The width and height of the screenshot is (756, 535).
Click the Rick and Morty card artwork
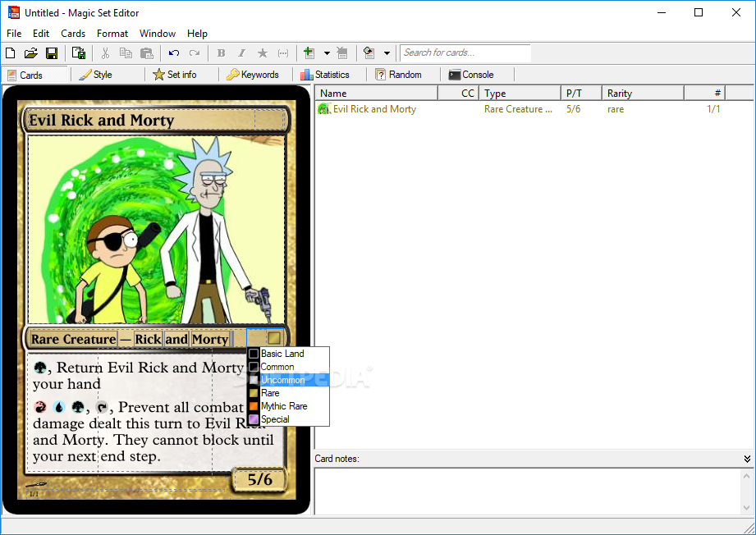[157, 230]
